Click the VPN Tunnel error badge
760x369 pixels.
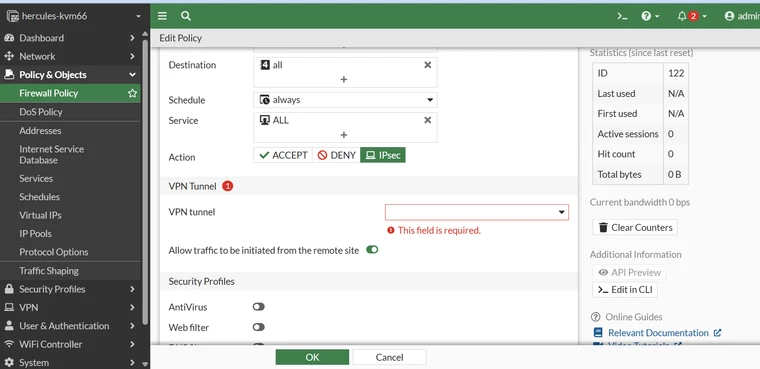pos(228,186)
